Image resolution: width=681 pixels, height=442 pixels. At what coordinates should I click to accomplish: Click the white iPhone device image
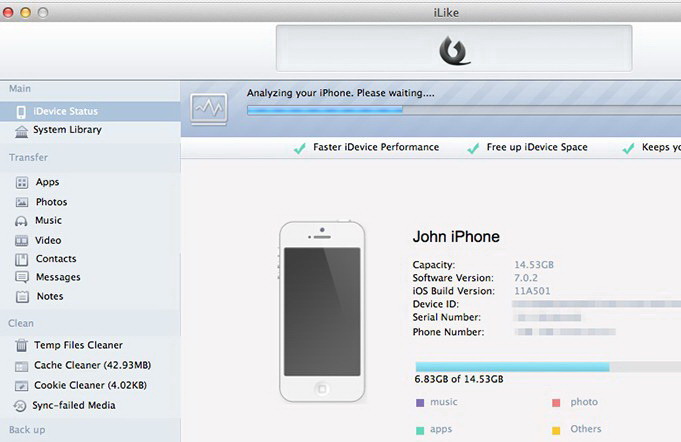322,312
